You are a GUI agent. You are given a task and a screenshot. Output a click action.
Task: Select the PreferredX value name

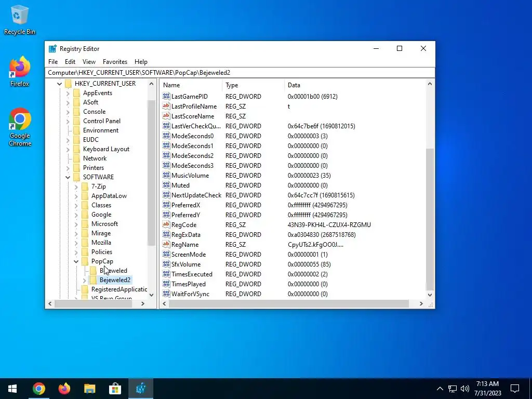point(185,205)
